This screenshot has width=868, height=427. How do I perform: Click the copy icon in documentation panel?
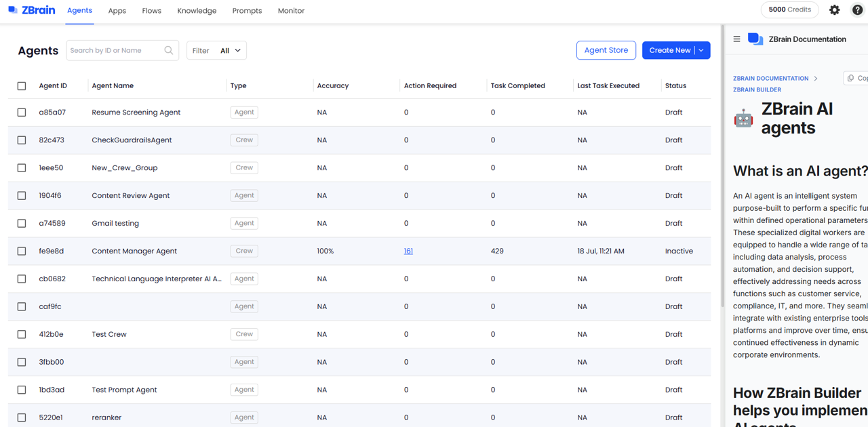851,78
